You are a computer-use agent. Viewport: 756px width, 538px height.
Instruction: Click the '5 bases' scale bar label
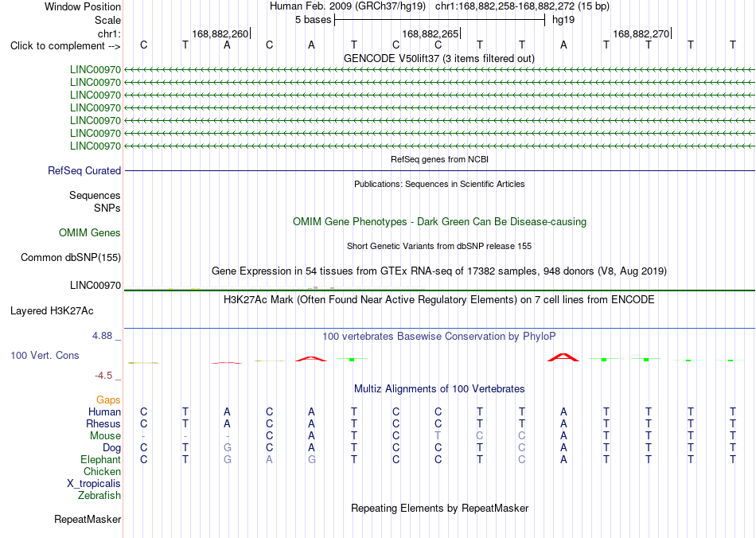pyautogui.click(x=314, y=20)
